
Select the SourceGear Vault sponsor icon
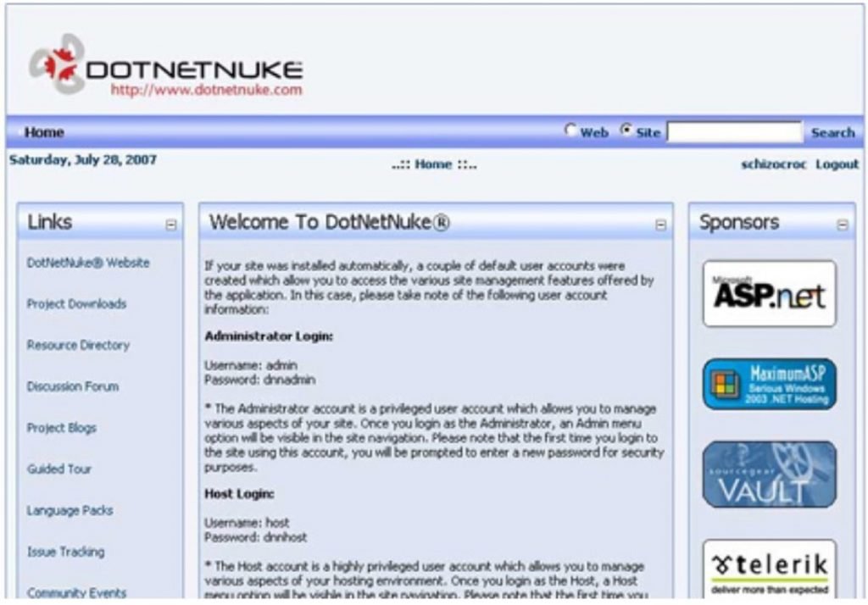[770, 475]
